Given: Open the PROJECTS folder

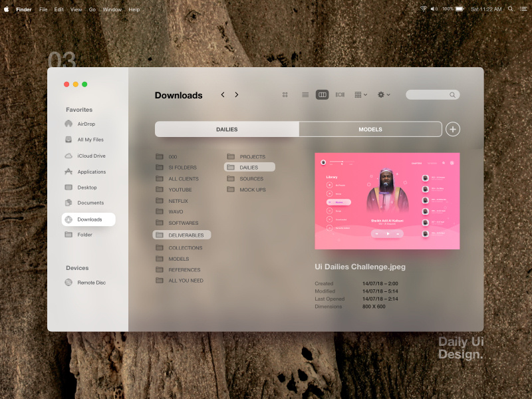Looking at the screenshot, I should click(x=246, y=157).
